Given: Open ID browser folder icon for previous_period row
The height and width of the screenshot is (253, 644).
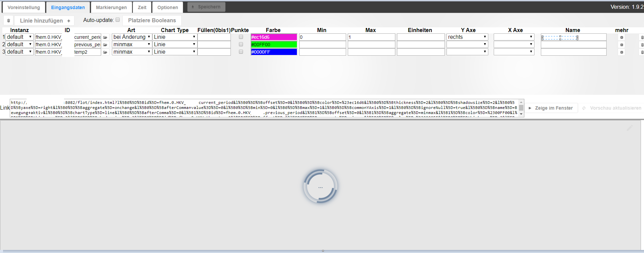Looking at the screenshot, I should point(105,45).
